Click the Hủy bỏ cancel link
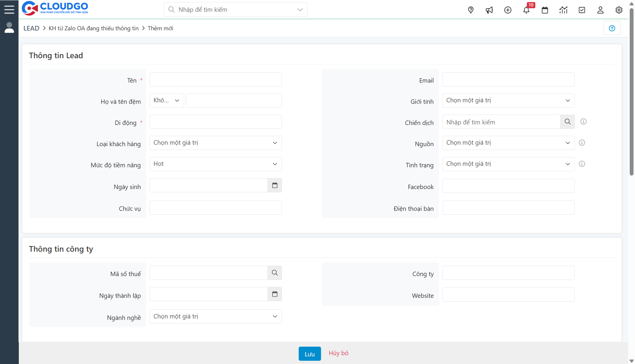The height and width of the screenshot is (364, 635). [338, 353]
